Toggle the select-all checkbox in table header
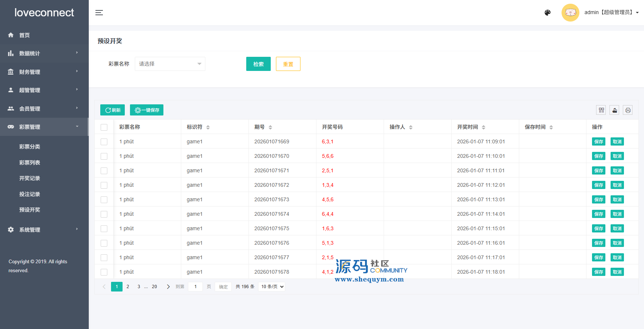This screenshot has height=329, width=644. click(104, 127)
